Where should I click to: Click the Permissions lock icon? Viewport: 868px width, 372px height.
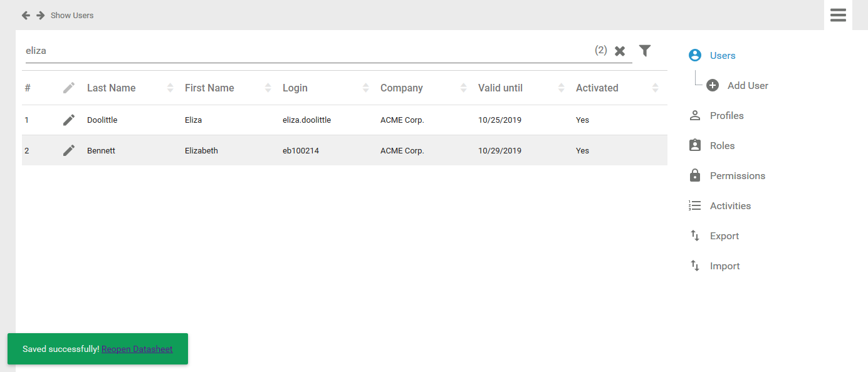click(x=694, y=176)
